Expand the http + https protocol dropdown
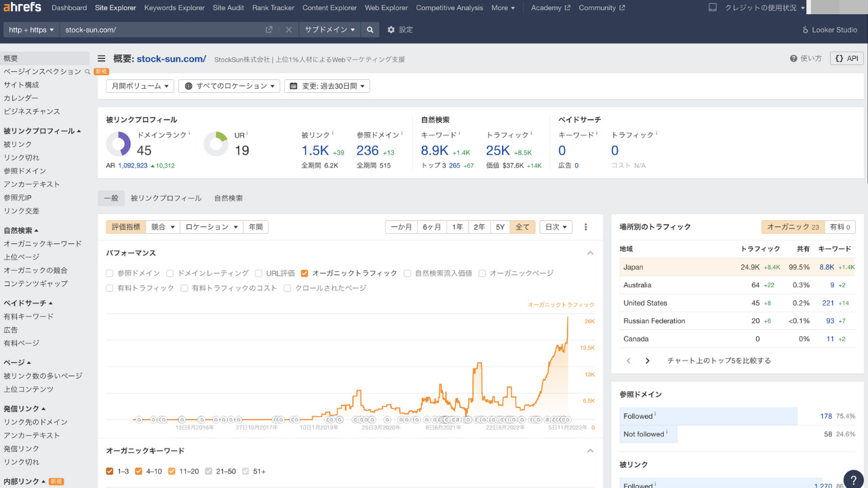The image size is (868, 488). point(31,30)
